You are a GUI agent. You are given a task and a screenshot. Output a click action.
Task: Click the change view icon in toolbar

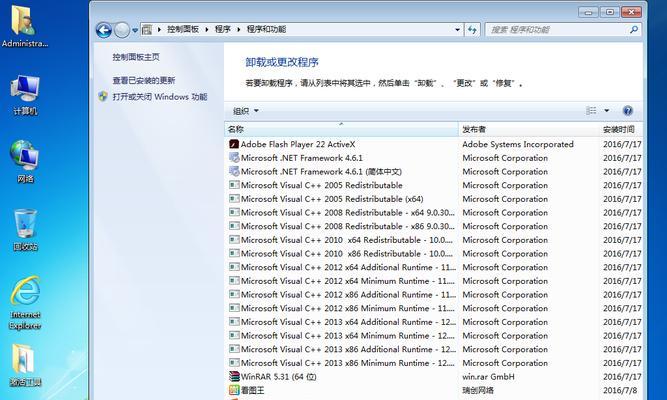click(591, 111)
